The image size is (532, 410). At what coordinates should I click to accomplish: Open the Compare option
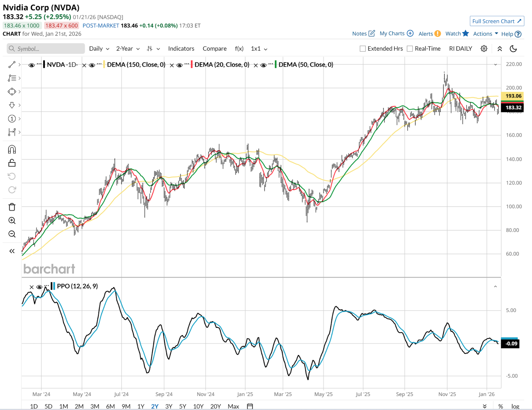tap(214, 49)
